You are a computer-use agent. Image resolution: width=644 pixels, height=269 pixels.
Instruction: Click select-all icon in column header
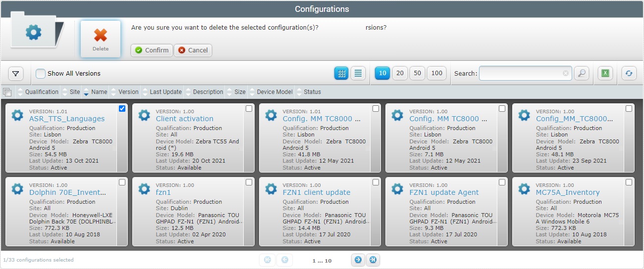click(x=7, y=92)
